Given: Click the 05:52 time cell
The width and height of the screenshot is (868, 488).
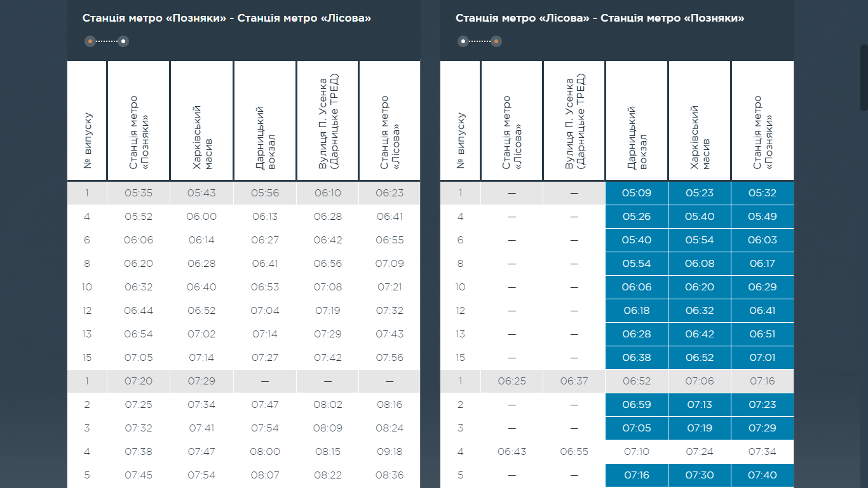Looking at the screenshot, I should coord(139,217).
